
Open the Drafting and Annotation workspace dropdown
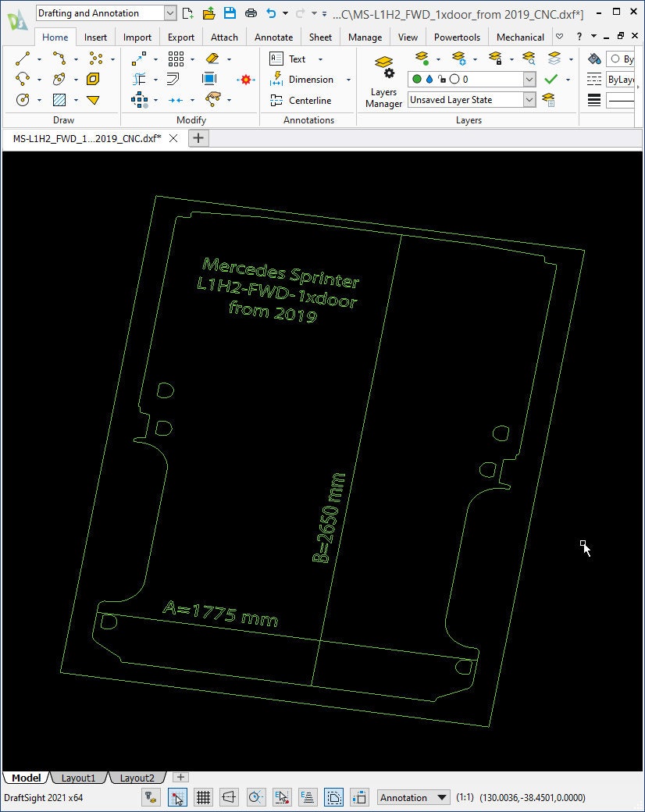170,13
